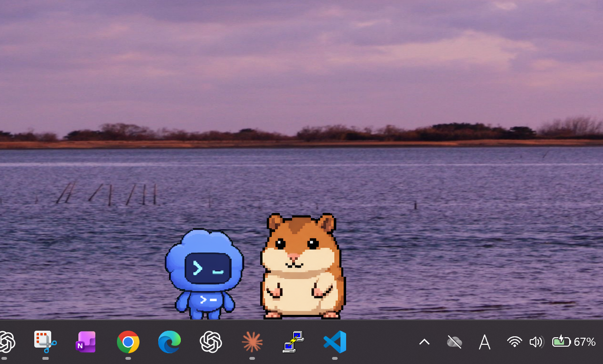Click the 67% battery percentage text
The width and height of the screenshot is (603, 364).
point(585,342)
